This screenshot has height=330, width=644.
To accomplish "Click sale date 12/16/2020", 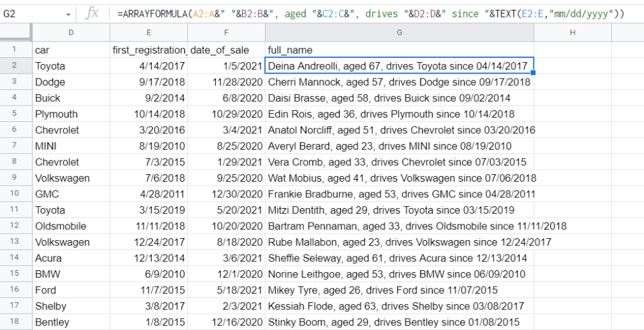I will (x=226, y=322).
